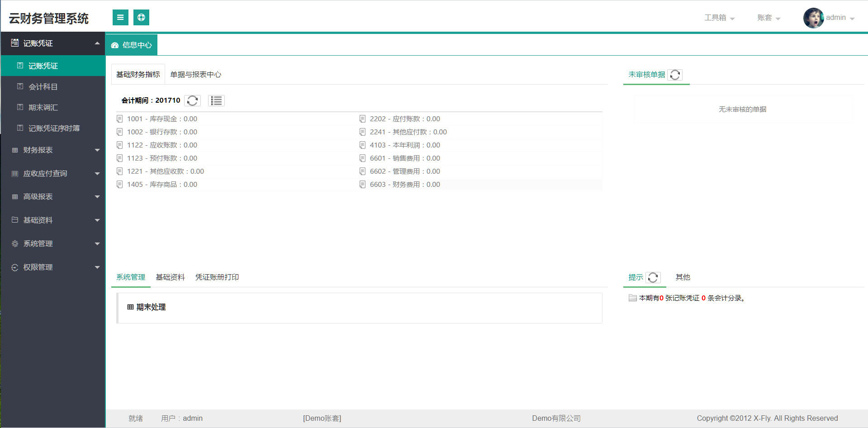868x428 pixels.
Task: Click the folder icon beside 本期有
Action: pyautogui.click(x=633, y=298)
